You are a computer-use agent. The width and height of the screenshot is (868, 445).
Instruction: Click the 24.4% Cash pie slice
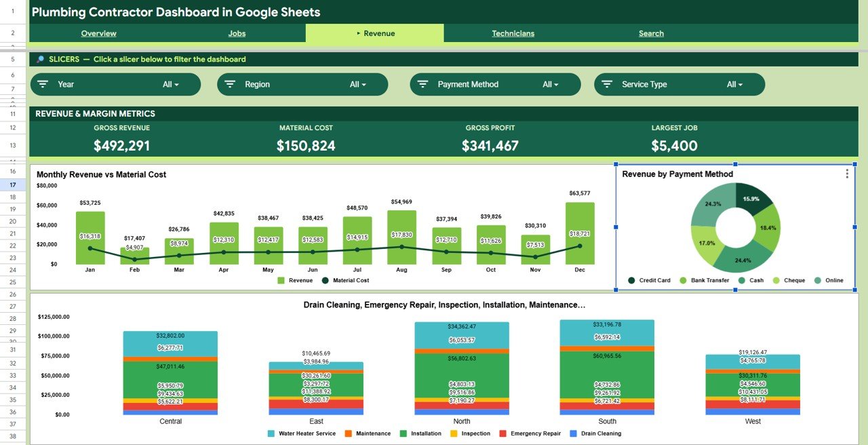coord(745,258)
